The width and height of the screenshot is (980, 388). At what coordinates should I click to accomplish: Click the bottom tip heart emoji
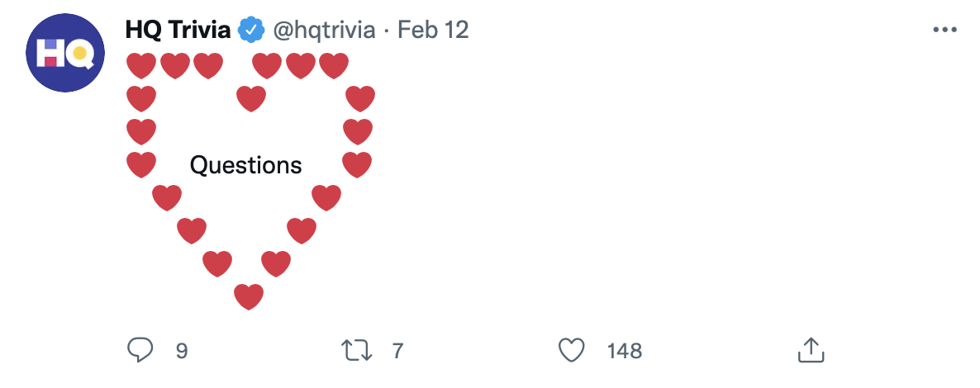(x=249, y=296)
